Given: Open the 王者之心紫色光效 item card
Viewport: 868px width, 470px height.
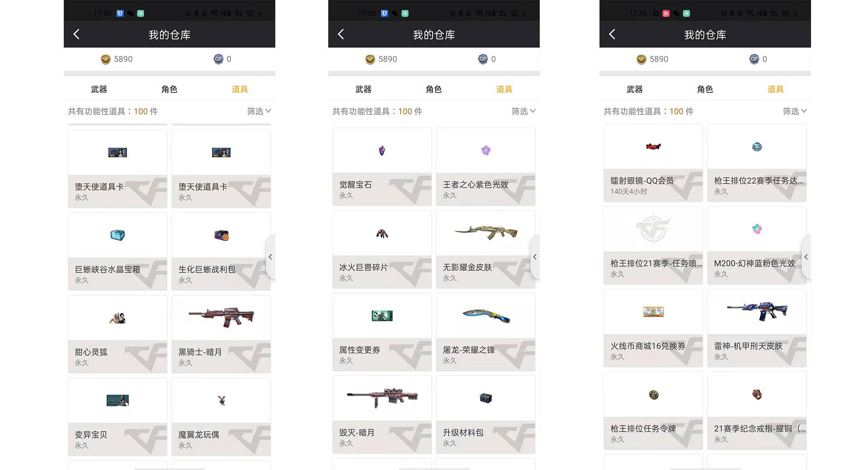Looking at the screenshot, I should (486, 167).
